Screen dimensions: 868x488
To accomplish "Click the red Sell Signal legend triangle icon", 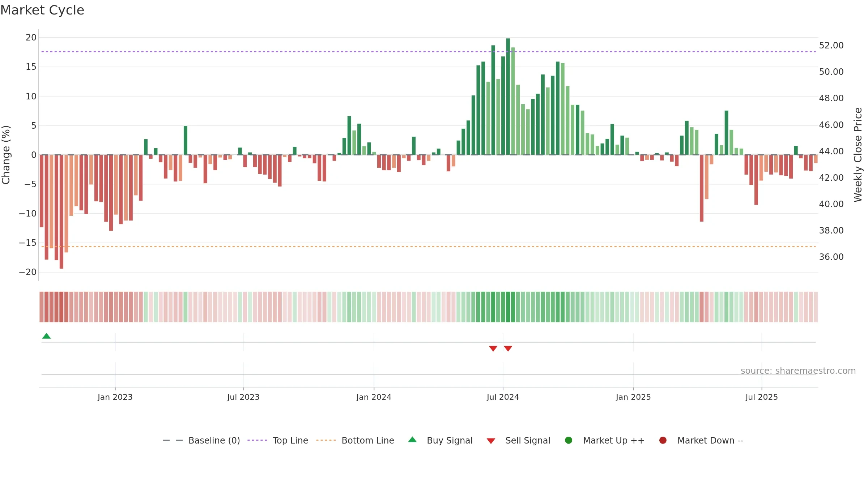I will pos(491,441).
